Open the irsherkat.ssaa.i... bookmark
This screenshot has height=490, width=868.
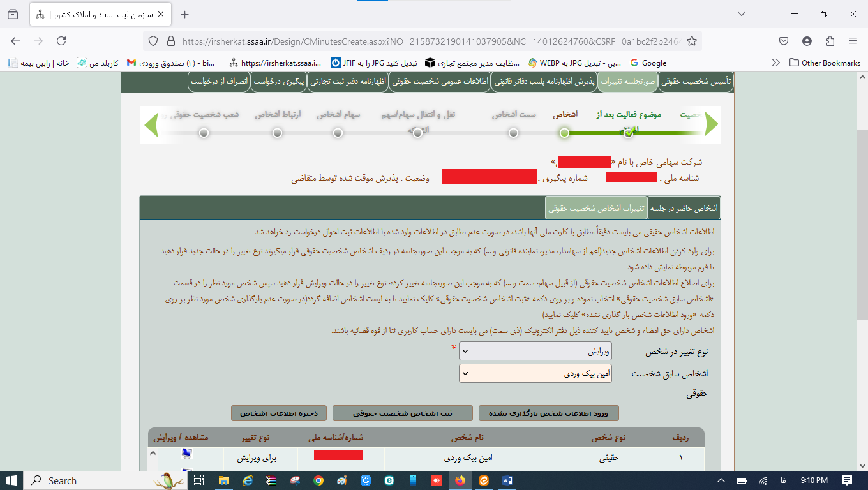pyautogui.click(x=276, y=63)
